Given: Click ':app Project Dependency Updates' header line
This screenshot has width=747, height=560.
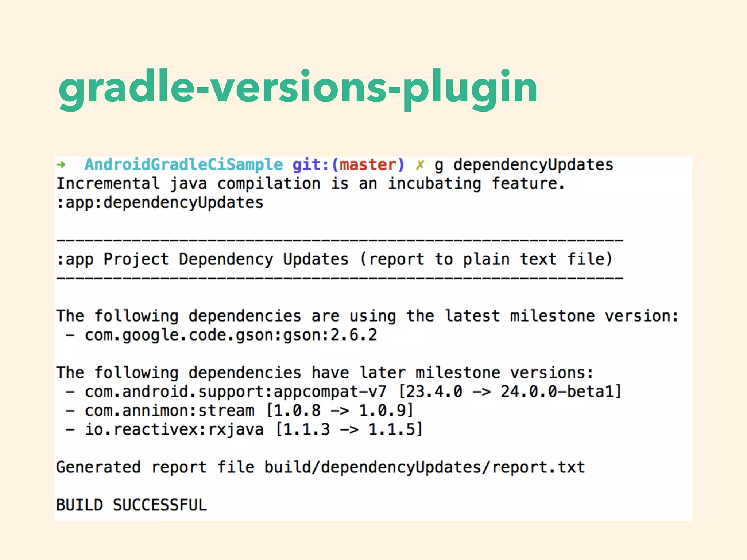Looking at the screenshot, I should [334, 259].
